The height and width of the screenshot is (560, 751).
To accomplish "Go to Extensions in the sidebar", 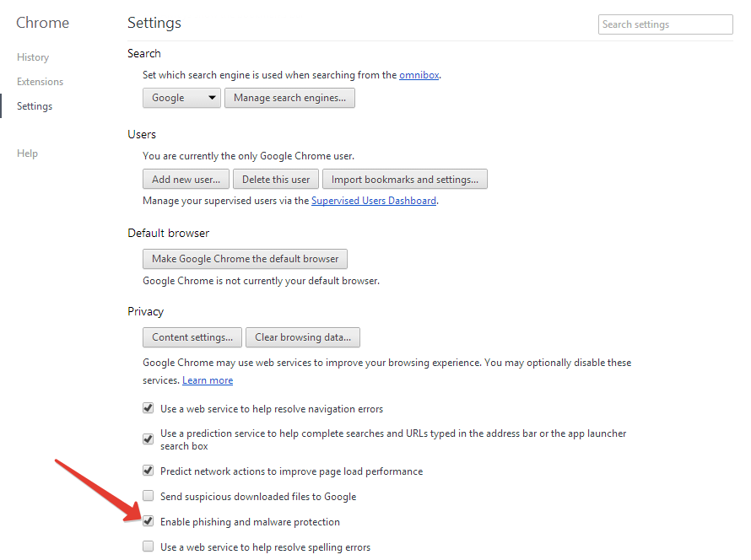I will (40, 82).
